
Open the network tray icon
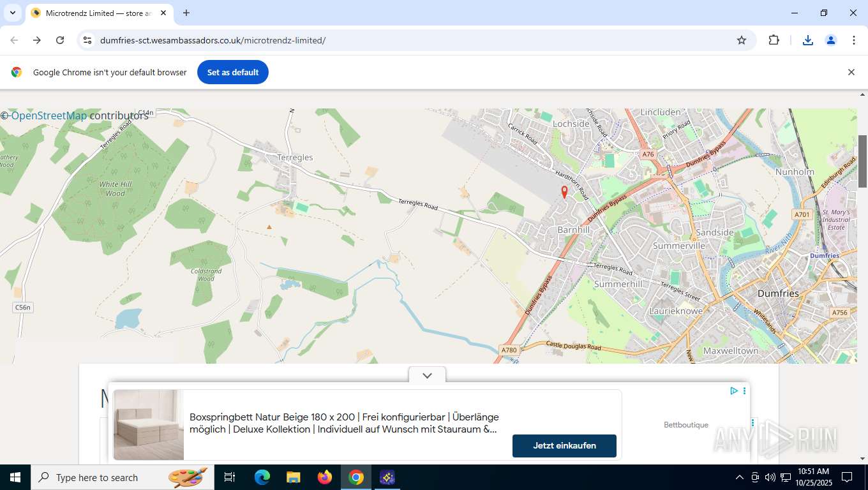pos(786,477)
